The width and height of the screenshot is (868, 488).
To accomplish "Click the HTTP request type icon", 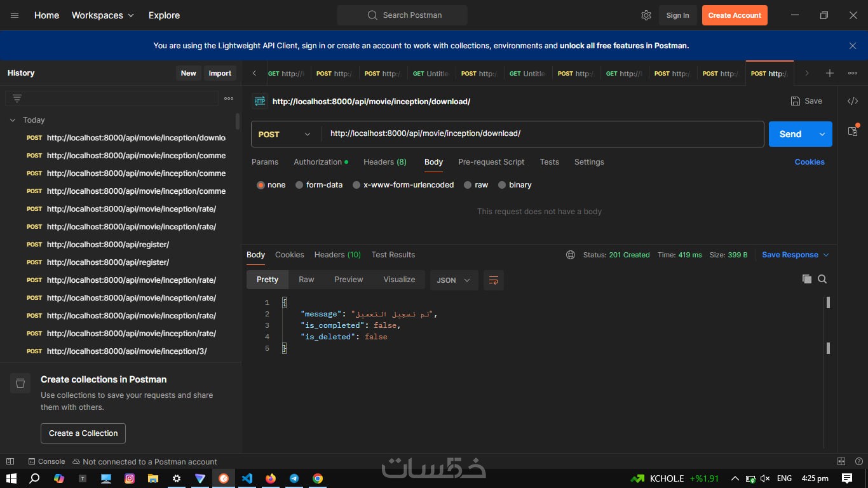I will [x=259, y=101].
